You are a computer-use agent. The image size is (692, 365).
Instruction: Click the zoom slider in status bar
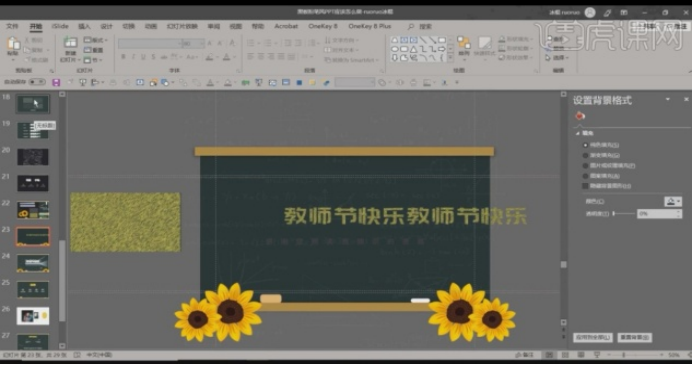pyautogui.click(x=635, y=355)
